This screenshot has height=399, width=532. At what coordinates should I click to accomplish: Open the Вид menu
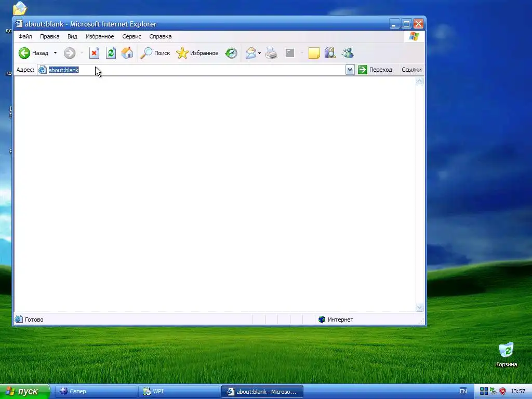(x=72, y=36)
